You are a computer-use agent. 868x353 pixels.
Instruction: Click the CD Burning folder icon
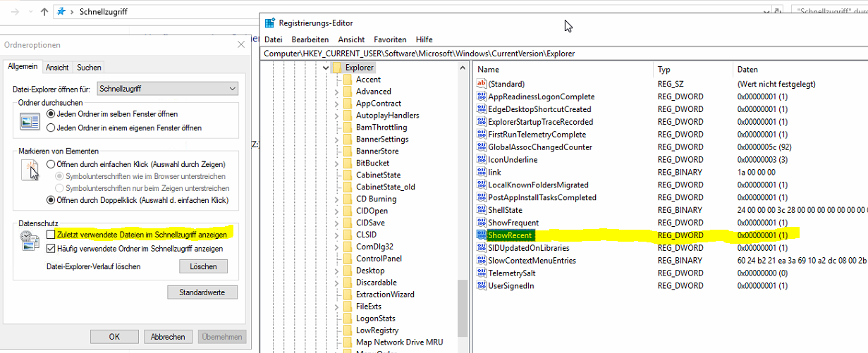(x=348, y=199)
